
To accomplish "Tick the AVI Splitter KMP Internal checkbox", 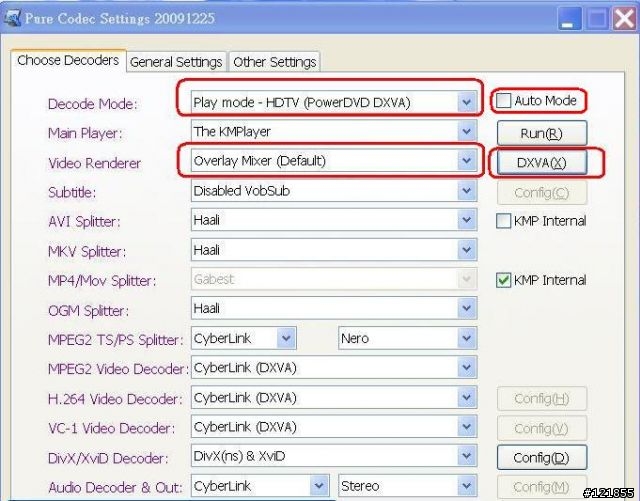I will pyautogui.click(x=503, y=221).
